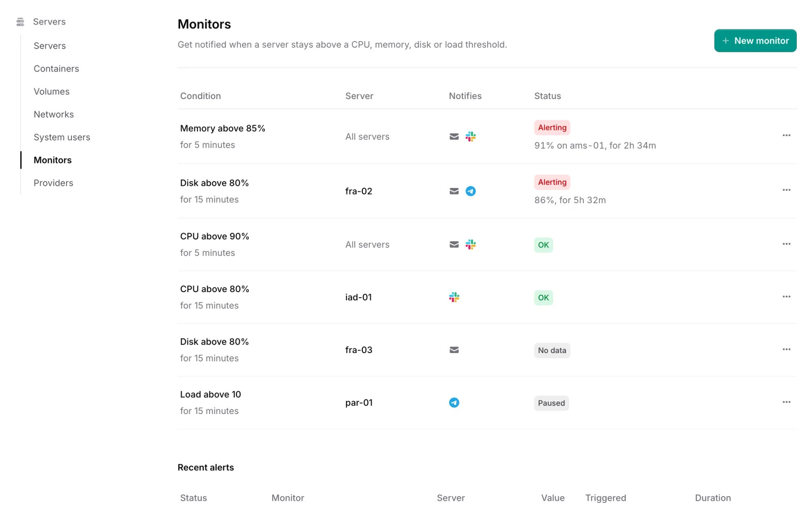Open options menu for Memory above 85% monitor
This screenshot has height=508, width=812.
coord(786,135)
